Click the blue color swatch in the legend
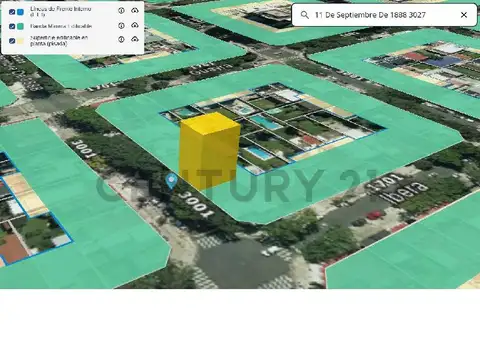 coord(20,12)
